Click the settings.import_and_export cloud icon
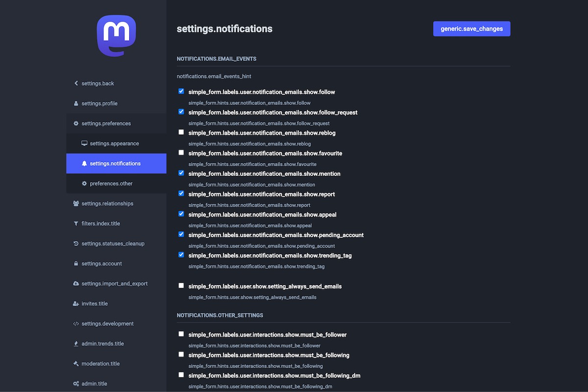This screenshot has width=588, height=392. click(76, 284)
